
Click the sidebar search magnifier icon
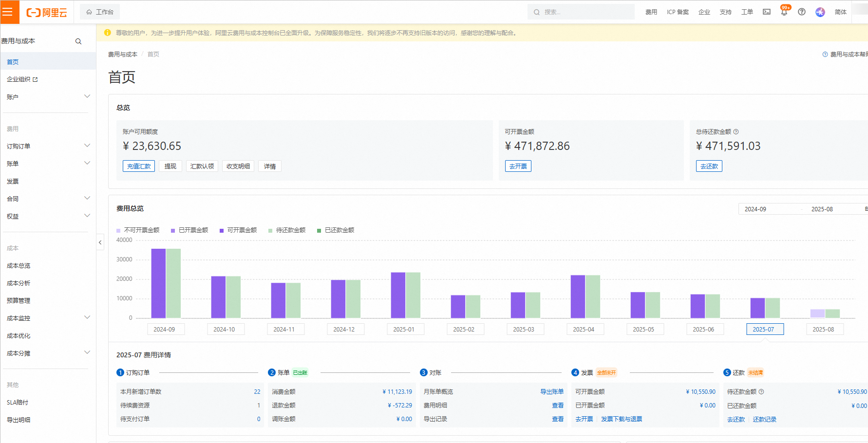[78, 41]
